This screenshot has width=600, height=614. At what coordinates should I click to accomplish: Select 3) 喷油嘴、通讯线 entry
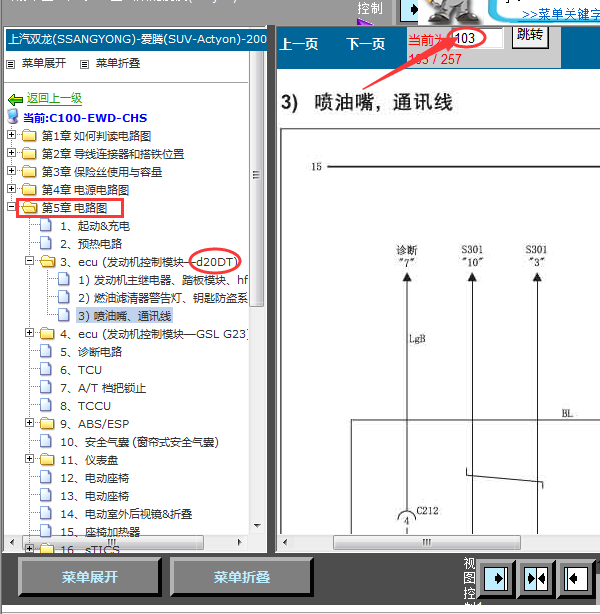(125, 316)
